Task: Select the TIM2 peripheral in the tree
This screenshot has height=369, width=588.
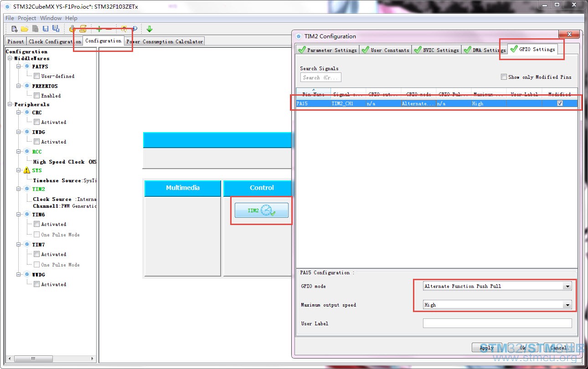Action: [38, 189]
